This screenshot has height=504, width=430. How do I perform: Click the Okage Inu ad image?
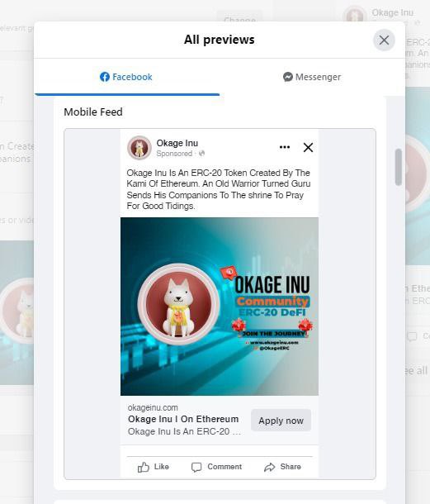tap(220, 307)
